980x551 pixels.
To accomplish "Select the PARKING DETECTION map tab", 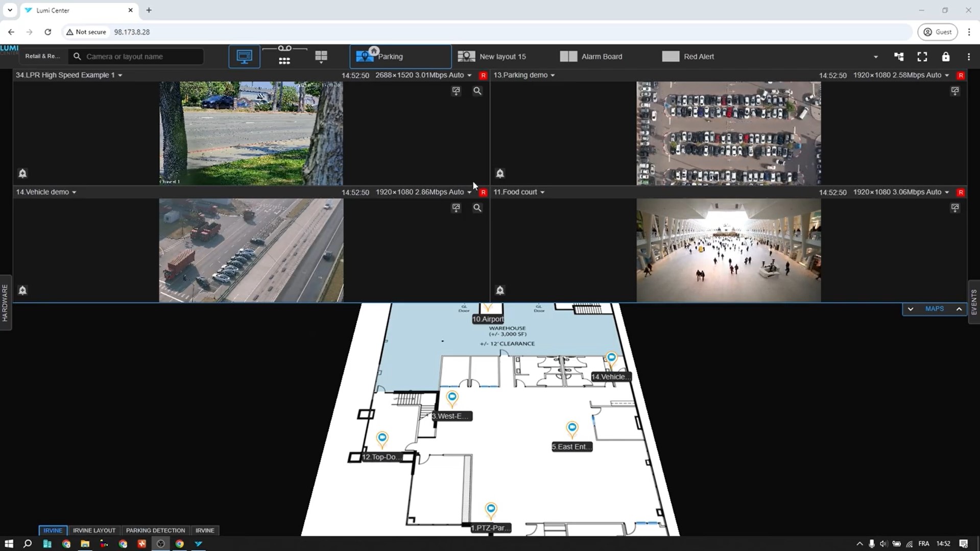I will [155, 530].
